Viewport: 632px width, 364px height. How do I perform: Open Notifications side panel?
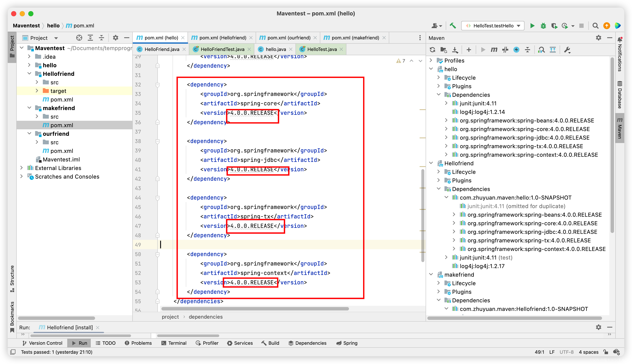click(620, 54)
